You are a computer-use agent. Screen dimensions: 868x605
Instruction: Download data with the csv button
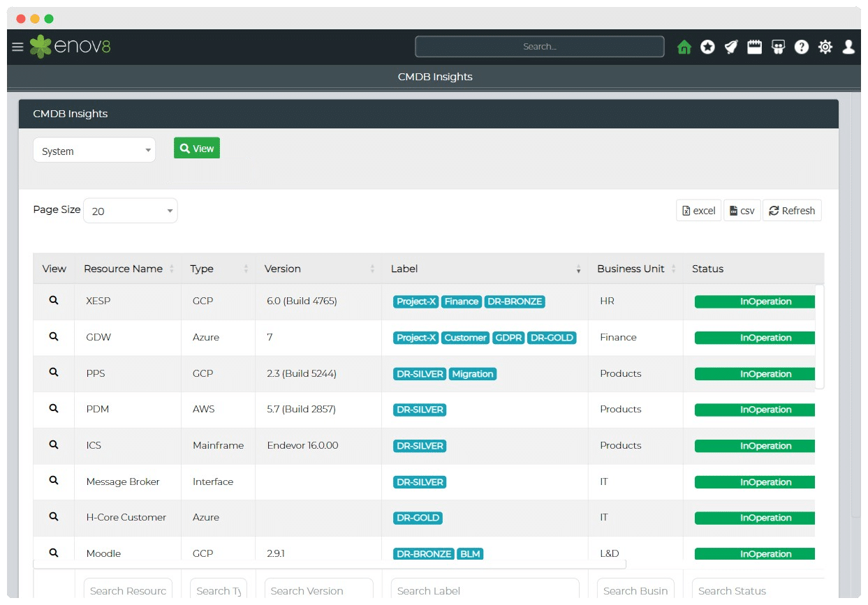[742, 211]
